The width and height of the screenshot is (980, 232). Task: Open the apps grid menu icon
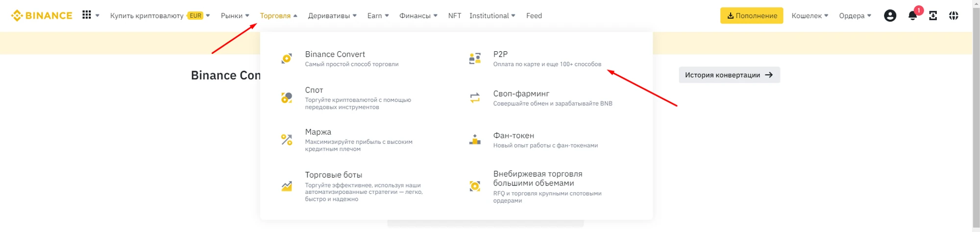point(87,15)
